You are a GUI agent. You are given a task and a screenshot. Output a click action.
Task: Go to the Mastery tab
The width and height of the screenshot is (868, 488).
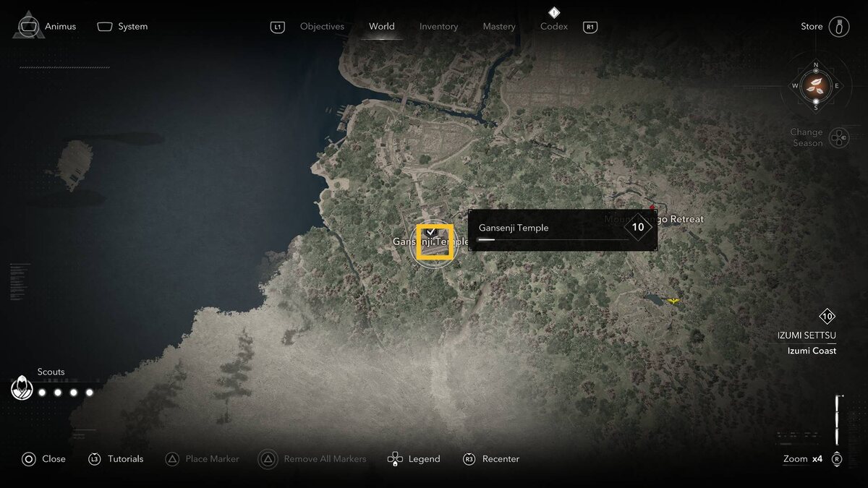(x=499, y=27)
